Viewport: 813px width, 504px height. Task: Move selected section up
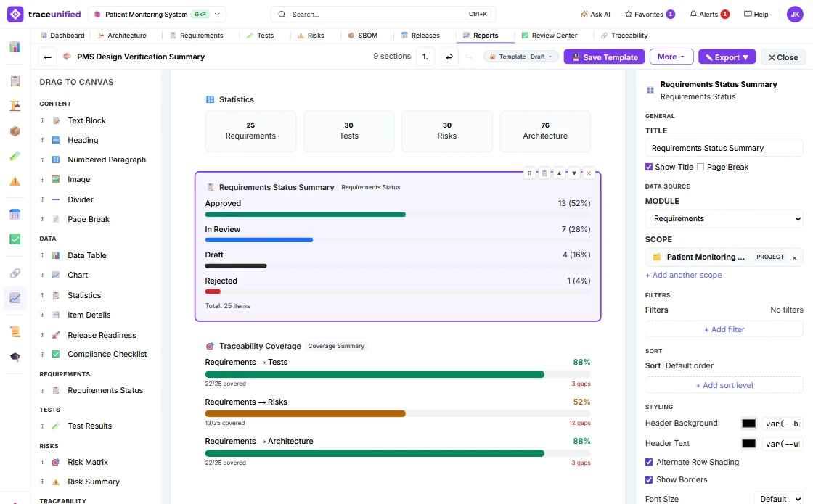click(x=559, y=173)
